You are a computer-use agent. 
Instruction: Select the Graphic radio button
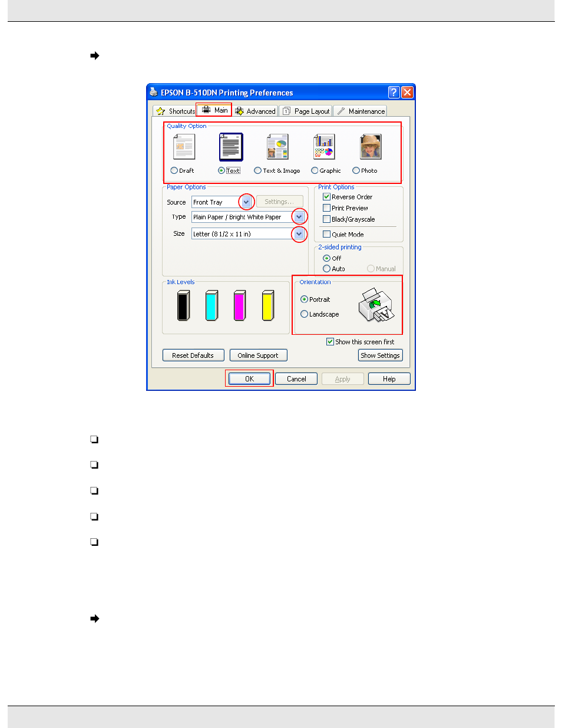315,170
